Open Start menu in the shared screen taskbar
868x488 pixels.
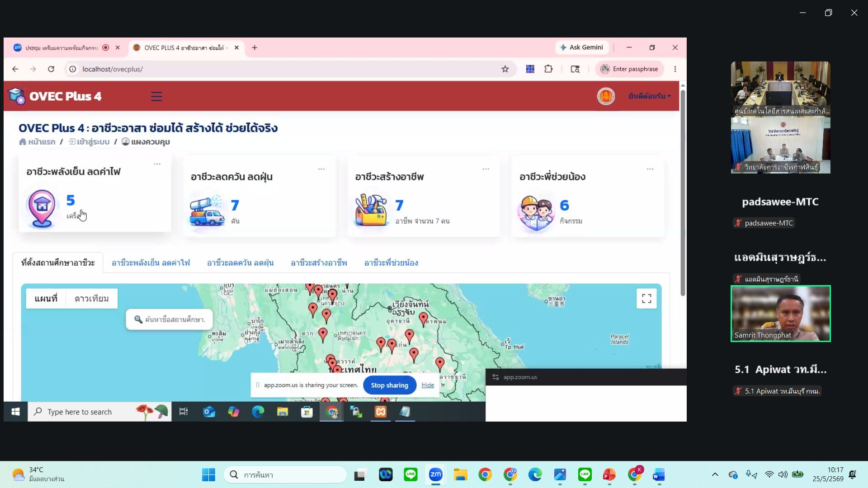coord(16,412)
